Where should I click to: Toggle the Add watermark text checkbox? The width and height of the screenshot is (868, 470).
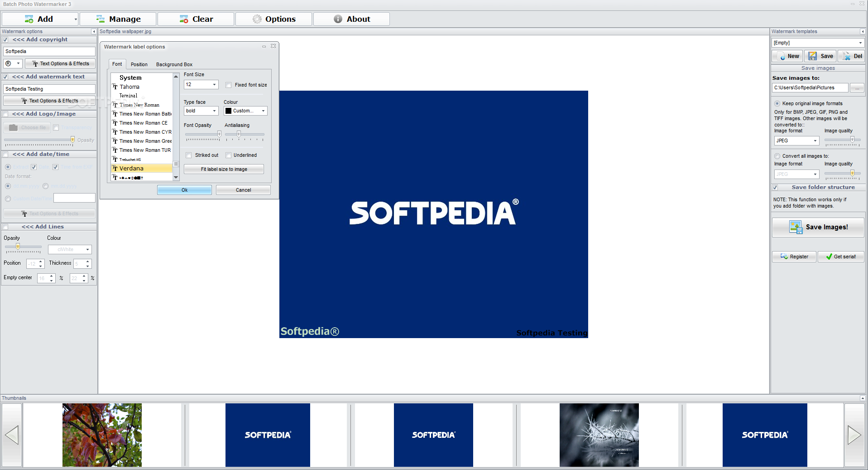point(5,77)
